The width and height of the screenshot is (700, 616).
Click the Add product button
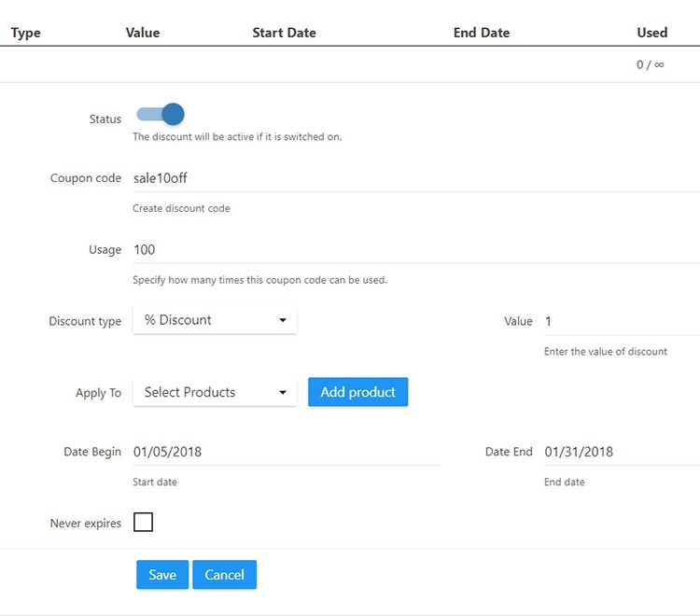pos(357,393)
